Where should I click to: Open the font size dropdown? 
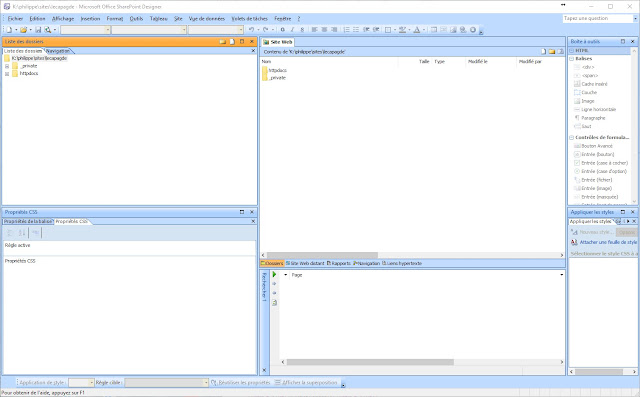240,30
